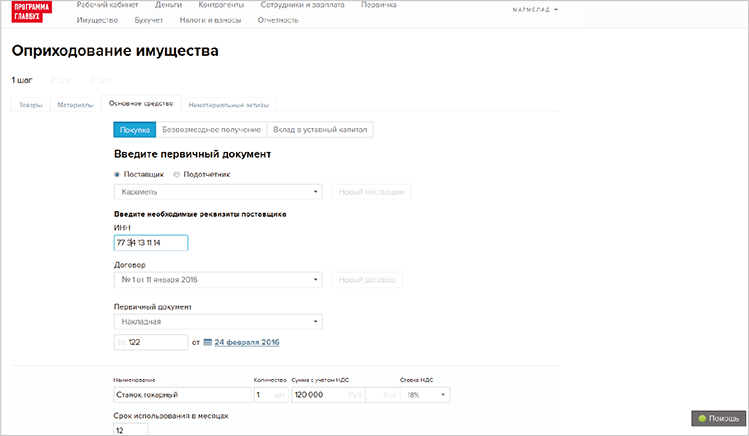Click the ИНН input field
This screenshot has width=749, height=436.
pyautogui.click(x=151, y=242)
